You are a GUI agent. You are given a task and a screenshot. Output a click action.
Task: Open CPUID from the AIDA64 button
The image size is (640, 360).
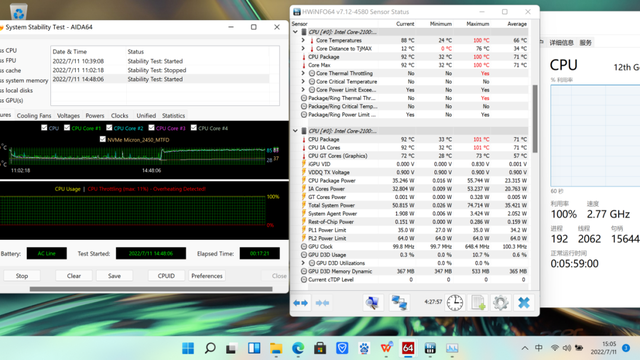tap(166, 276)
